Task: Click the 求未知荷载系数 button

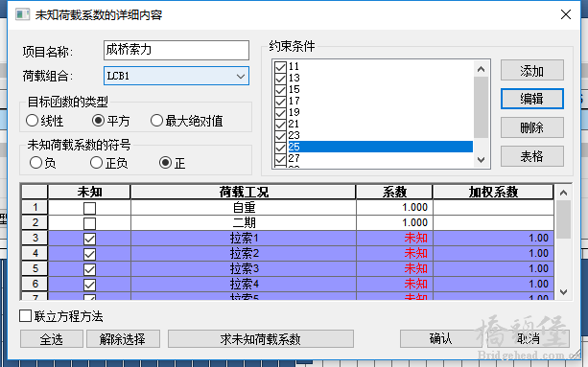Action: (x=261, y=339)
